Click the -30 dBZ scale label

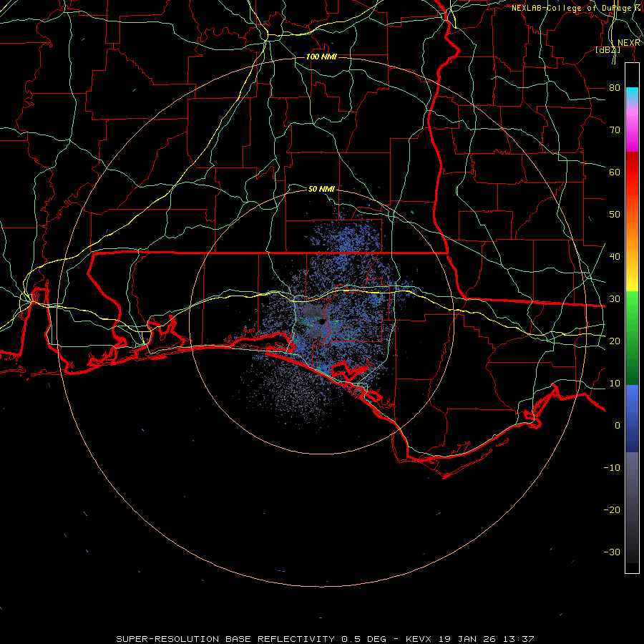point(612,552)
